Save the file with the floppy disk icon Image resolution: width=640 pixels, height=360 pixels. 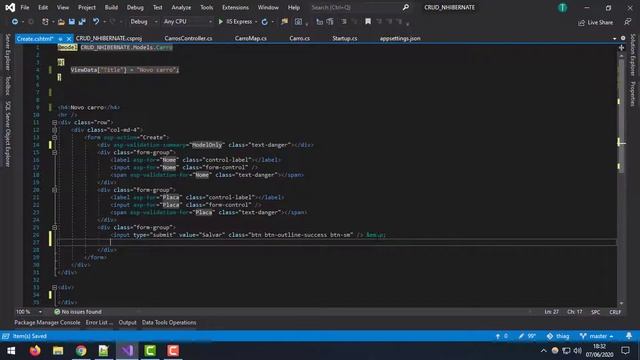click(71, 22)
